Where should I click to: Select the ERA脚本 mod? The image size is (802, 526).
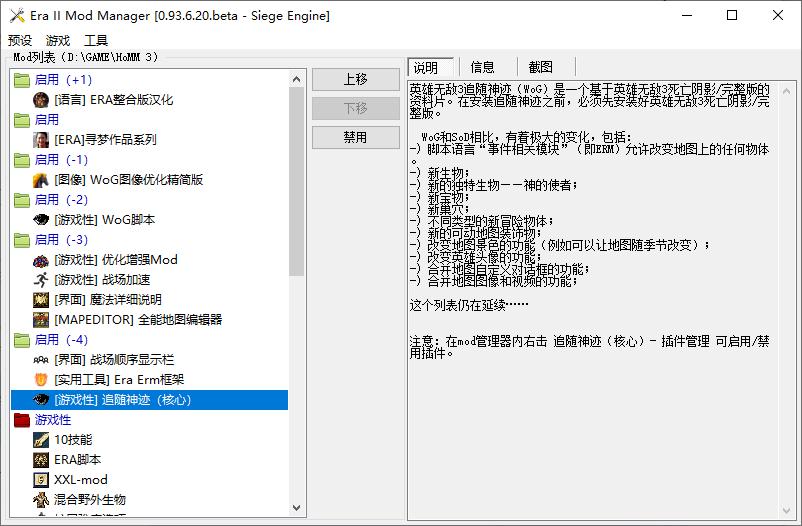78,459
